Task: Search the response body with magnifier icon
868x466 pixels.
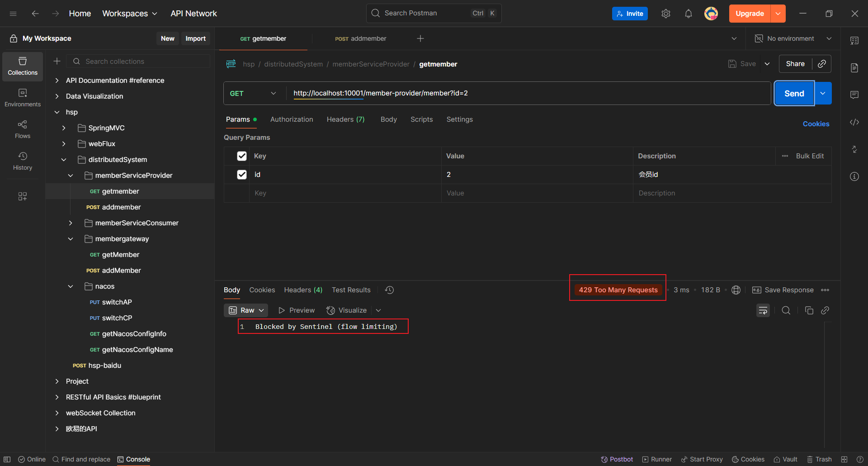Action: pyautogui.click(x=786, y=310)
